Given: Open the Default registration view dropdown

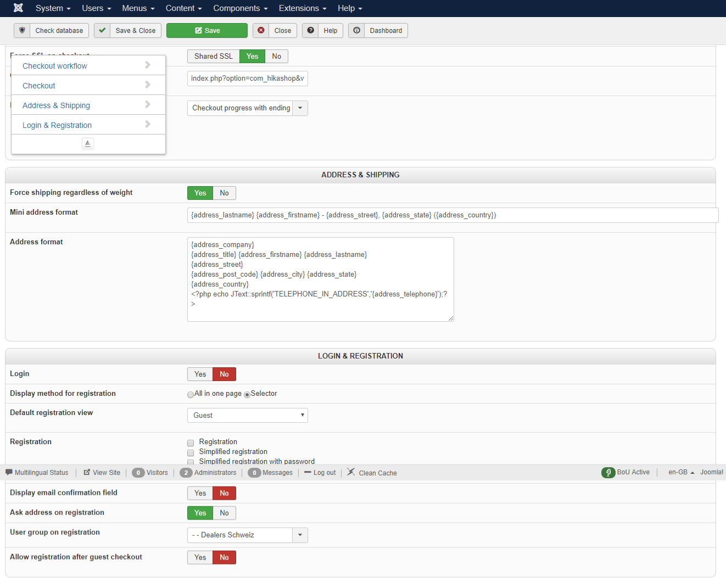Looking at the screenshot, I should [x=247, y=416].
